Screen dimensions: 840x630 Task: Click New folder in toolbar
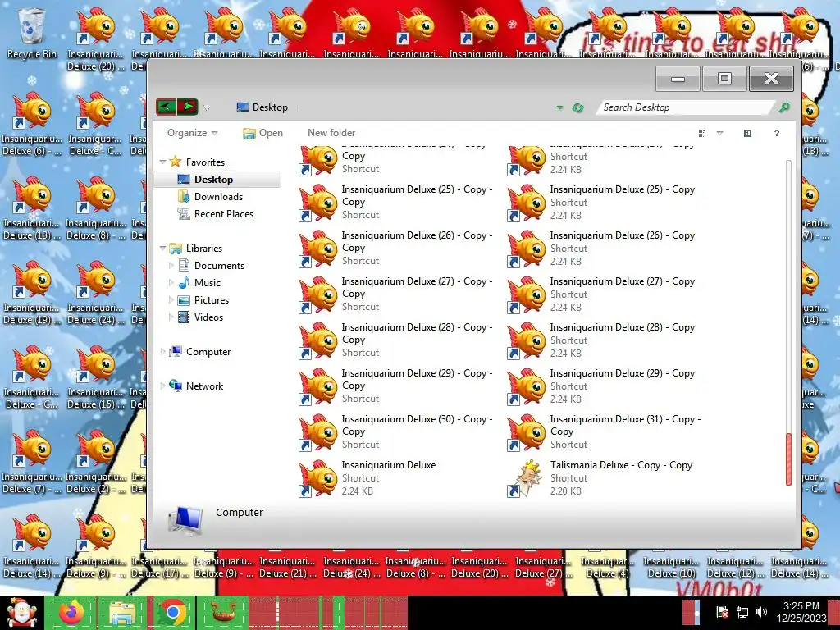click(x=331, y=133)
